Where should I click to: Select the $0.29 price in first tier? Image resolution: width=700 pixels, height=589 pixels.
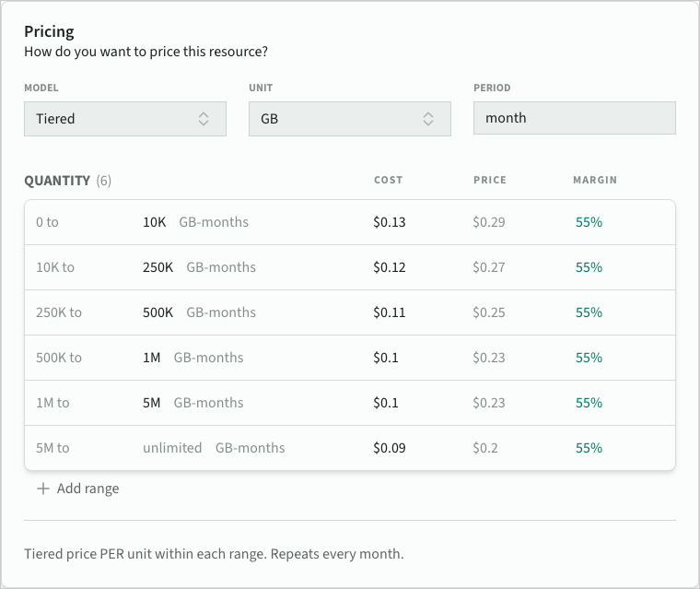488,222
